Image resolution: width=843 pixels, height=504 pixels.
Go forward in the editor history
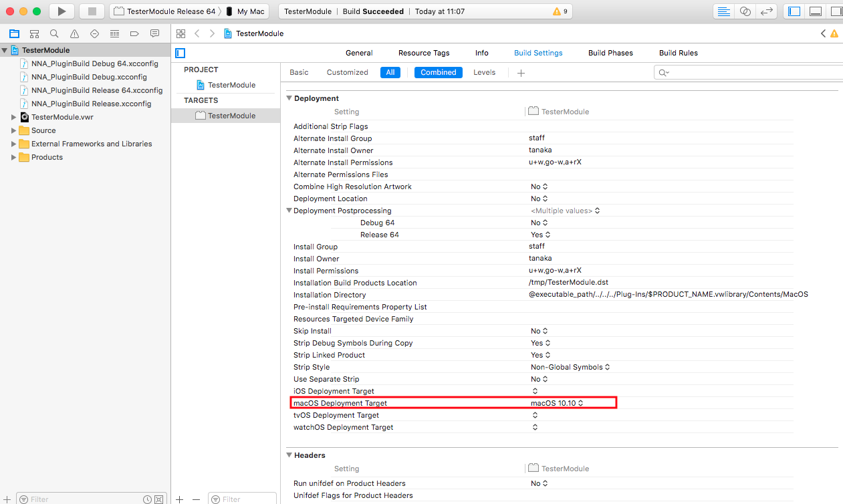tap(212, 33)
